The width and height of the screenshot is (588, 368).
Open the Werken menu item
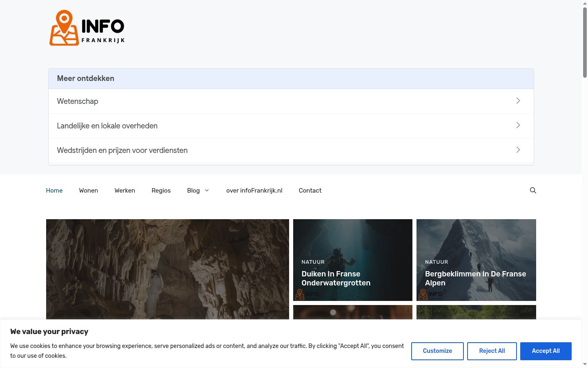[x=125, y=191]
